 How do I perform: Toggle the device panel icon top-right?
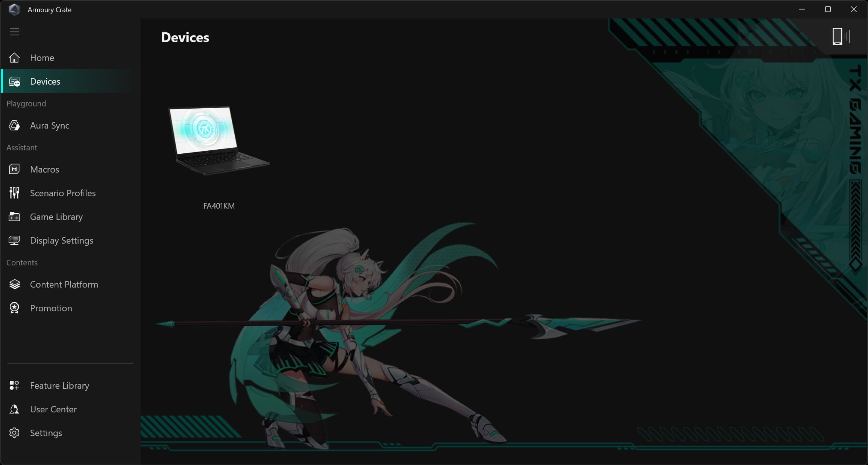(841, 37)
